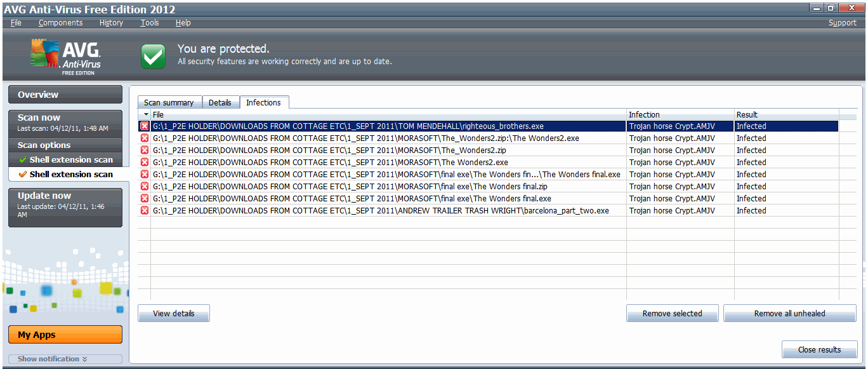Switch to the Scan summary tab

pyautogui.click(x=169, y=103)
